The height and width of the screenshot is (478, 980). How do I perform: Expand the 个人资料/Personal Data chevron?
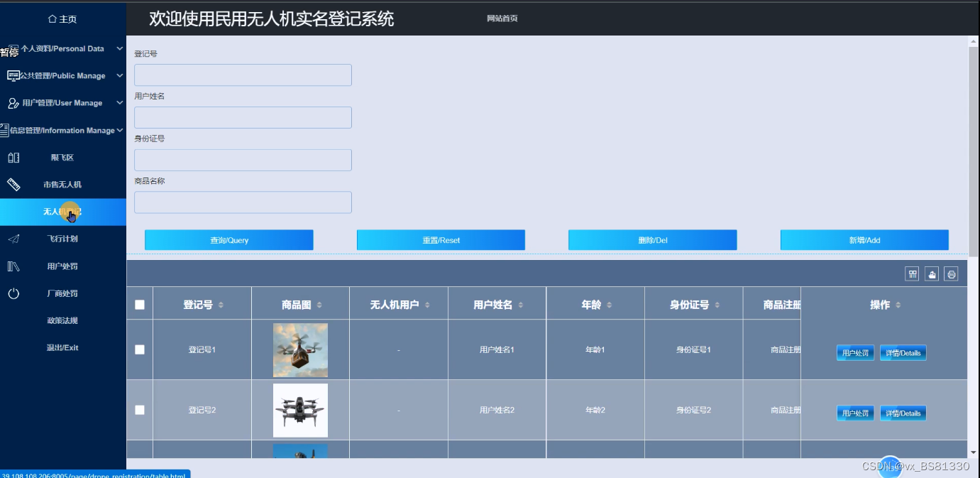[x=119, y=48]
